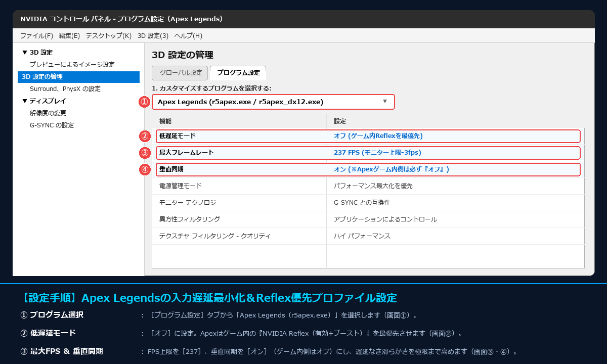Open the デスクトップ(K) menu
This screenshot has width=607, height=364.
(x=108, y=36)
